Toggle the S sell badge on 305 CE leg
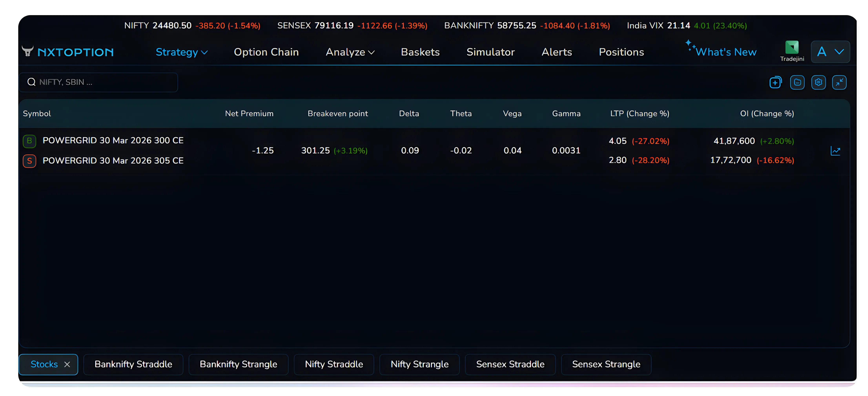Image resolution: width=868 pixels, height=396 pixels. [29, 161]
